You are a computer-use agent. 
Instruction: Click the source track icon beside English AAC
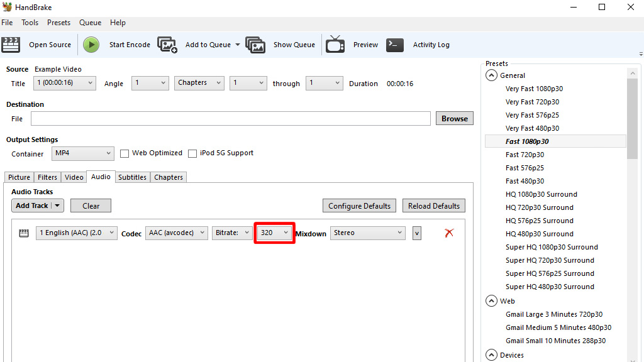[23, 233]
